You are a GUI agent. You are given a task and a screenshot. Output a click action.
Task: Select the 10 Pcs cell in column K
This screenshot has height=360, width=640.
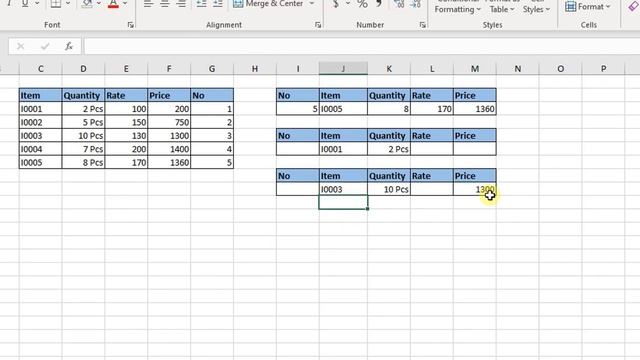[389, 189]
